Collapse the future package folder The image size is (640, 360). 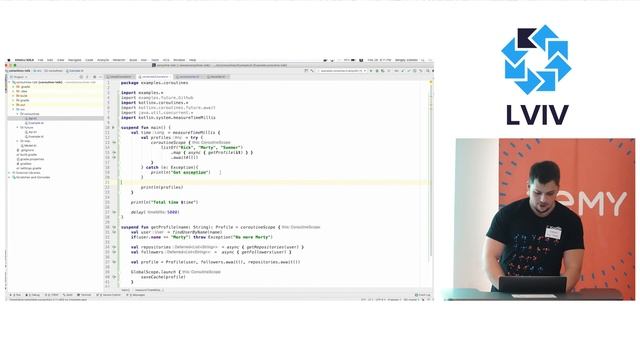(x=18, y=127)
